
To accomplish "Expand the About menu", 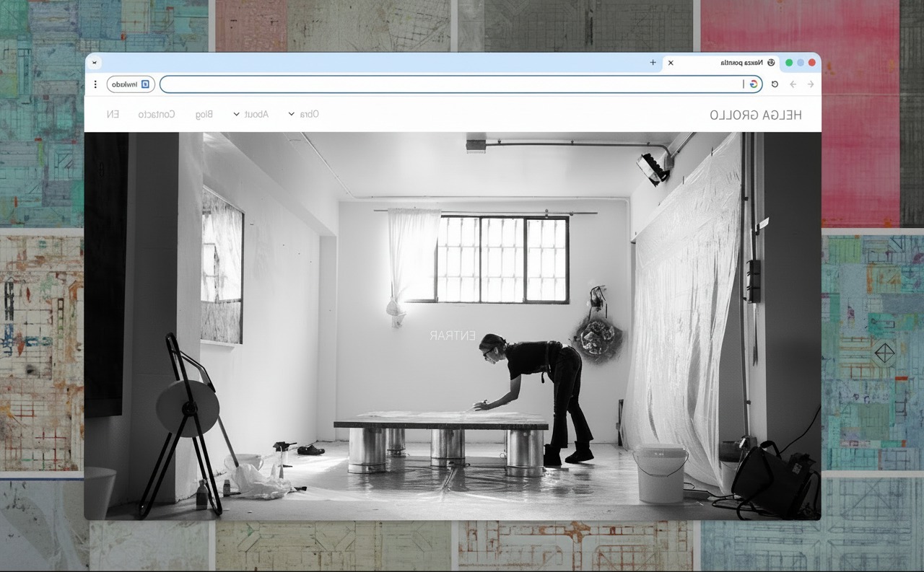I will (x=250, y=114).
